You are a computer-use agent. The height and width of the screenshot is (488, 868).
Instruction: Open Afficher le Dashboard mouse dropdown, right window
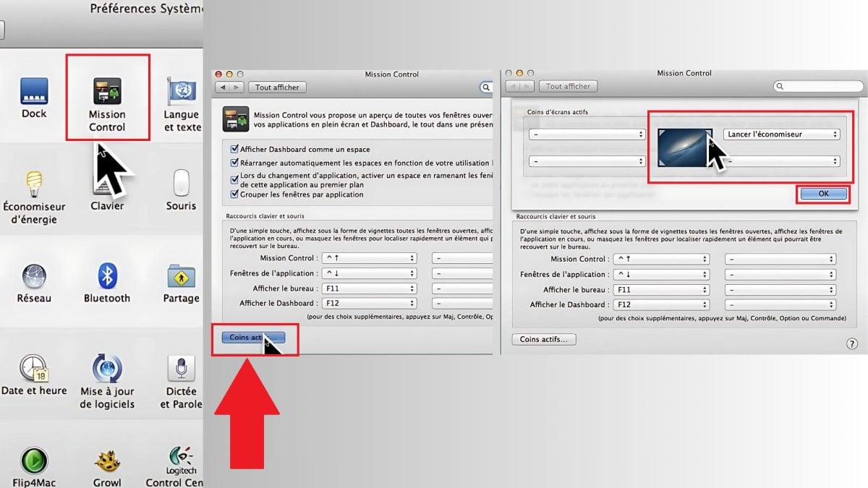tap(781, 305)
